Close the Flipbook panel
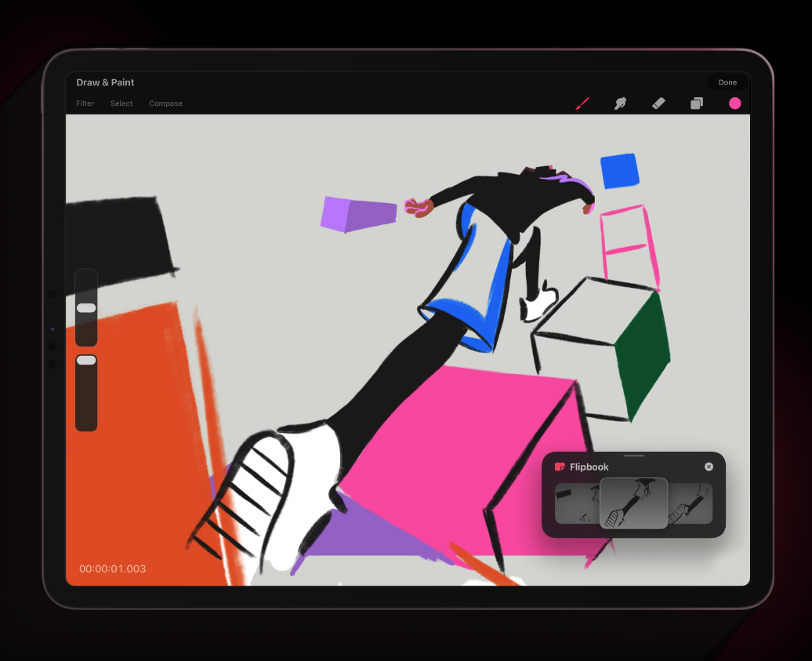This screenshot has width=812, height=661. (709, 467)
